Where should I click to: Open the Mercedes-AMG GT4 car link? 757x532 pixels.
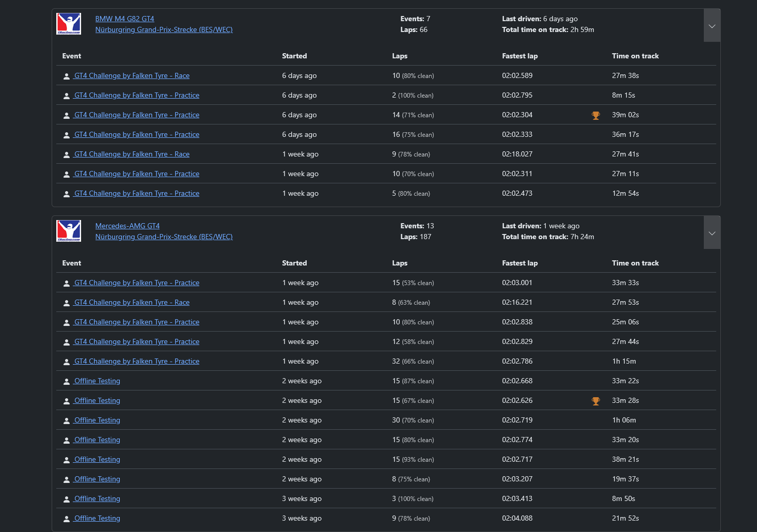(128, 226)
